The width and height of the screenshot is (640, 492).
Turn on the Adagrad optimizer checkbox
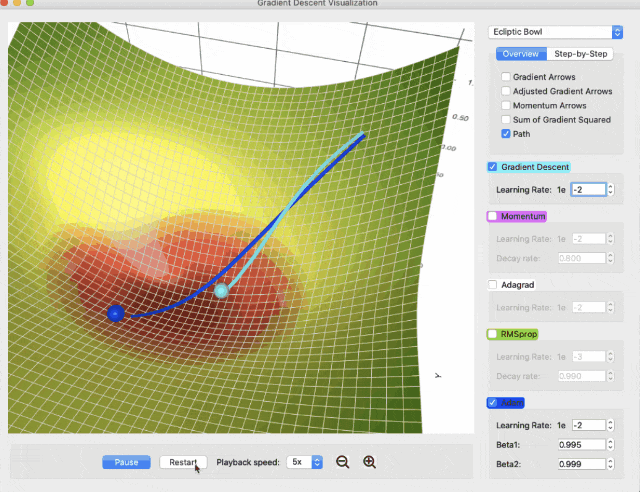[493, 285]
